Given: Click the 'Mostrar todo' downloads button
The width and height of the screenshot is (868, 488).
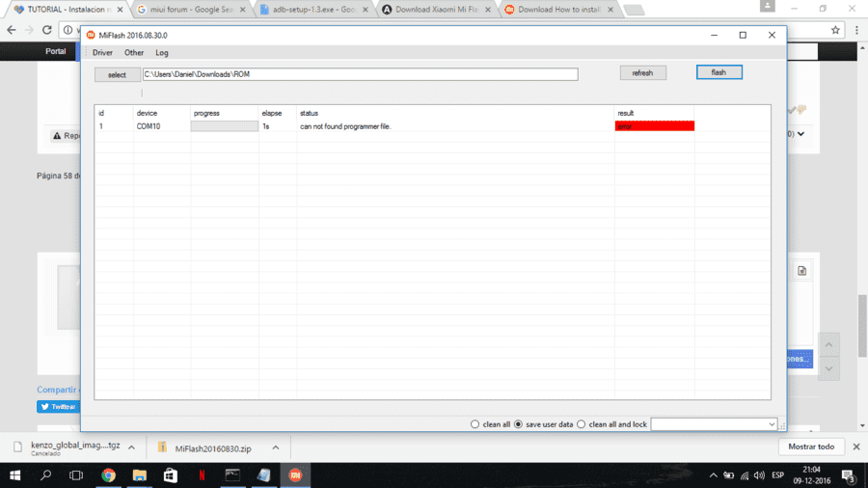Looking at the screenshot, I should 811,447.
